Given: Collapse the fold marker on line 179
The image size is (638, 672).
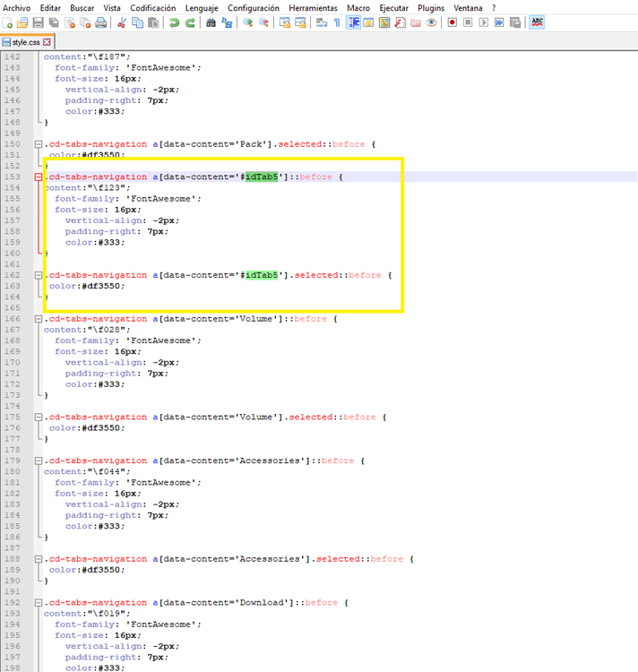Looking at the screenshot, I should point(38,461).
